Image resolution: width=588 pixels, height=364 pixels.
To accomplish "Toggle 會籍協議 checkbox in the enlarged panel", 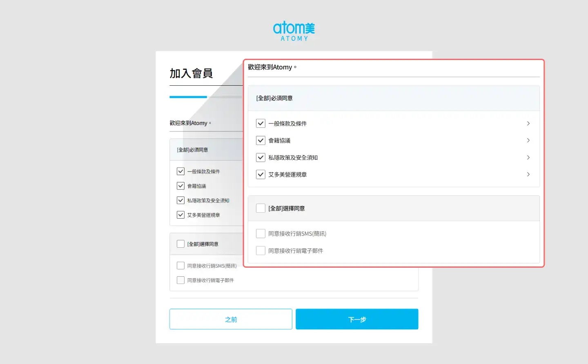I will (261, 140).
